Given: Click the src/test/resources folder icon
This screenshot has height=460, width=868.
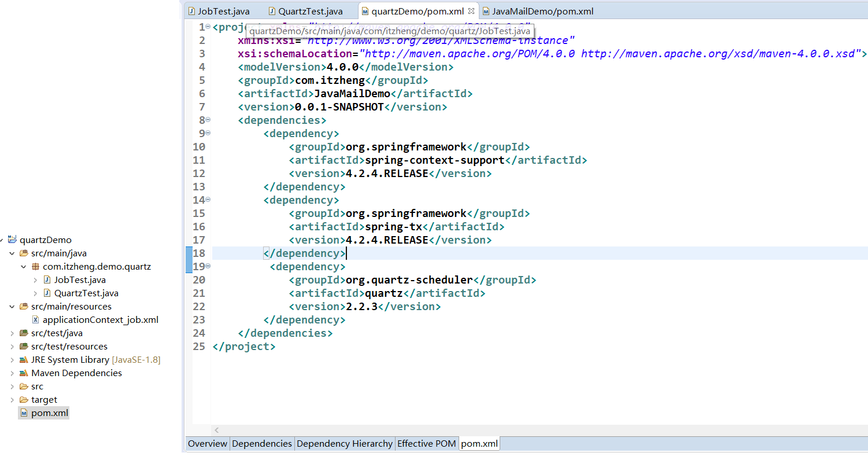Looking at the screenshot, I should coord(24,346).
